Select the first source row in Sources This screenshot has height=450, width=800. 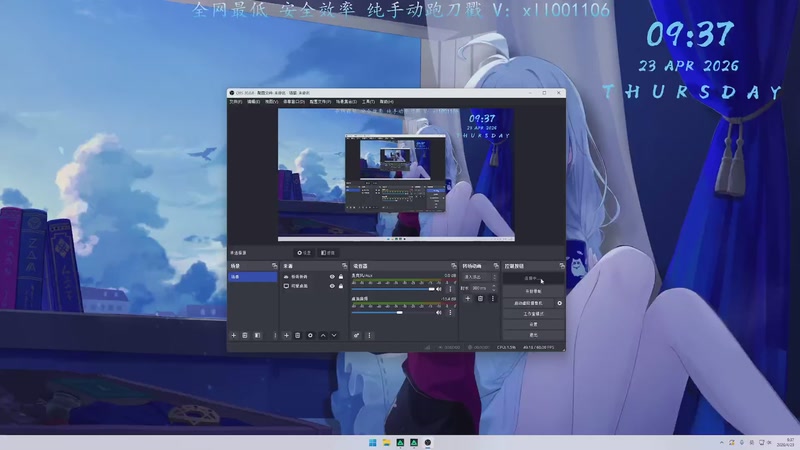coord(313,277)
